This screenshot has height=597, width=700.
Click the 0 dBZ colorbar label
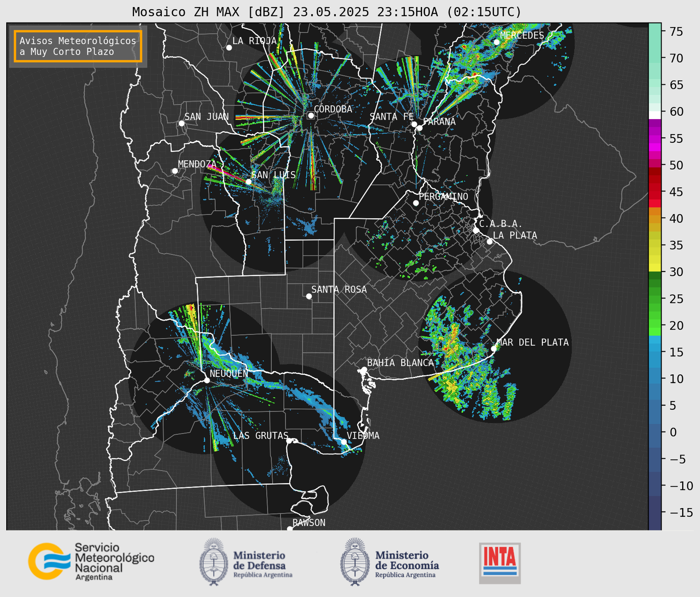(x=673, y=432)
